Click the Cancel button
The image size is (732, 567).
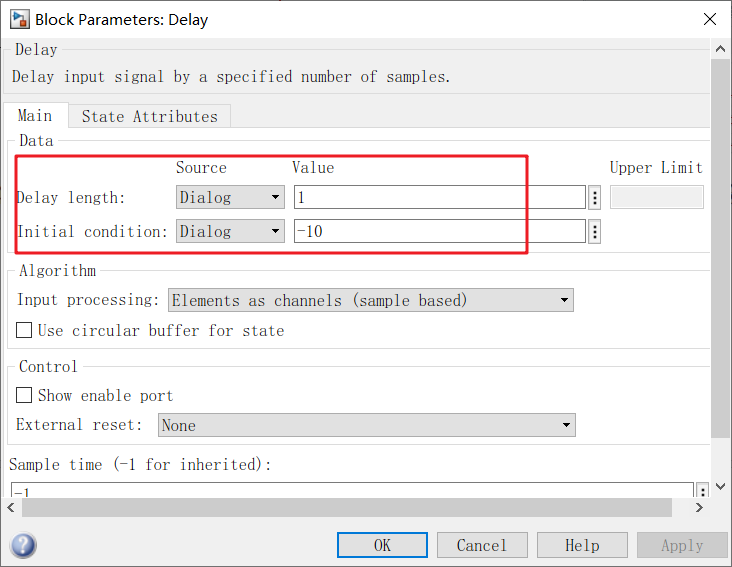(482, 545)
